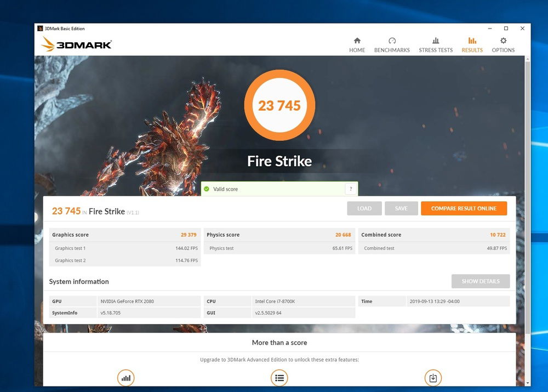
Task: Click the bar chart feature icon
Action: pos(125,378)
